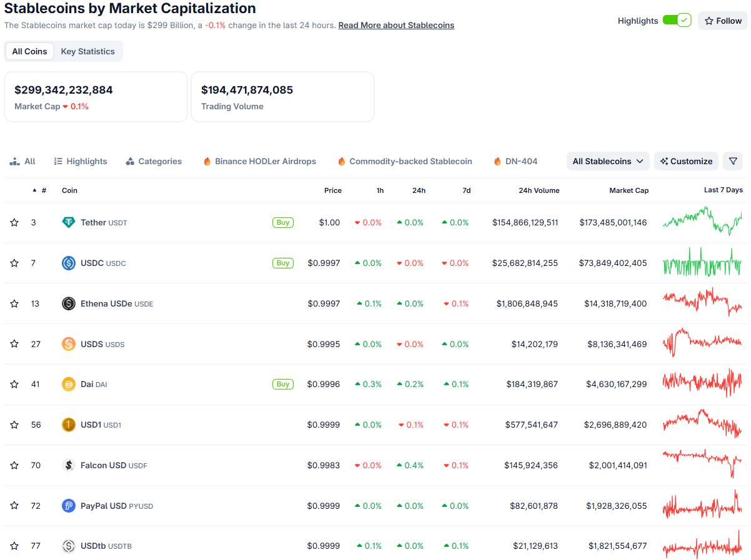This screenshot has width=751, height=560.
Task: Open Read More about Stablecoins link
Action: coord(396,26)
